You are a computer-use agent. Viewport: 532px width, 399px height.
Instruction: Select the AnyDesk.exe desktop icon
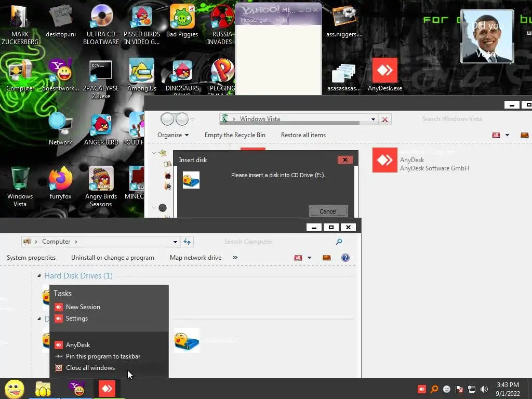point(385,75)
